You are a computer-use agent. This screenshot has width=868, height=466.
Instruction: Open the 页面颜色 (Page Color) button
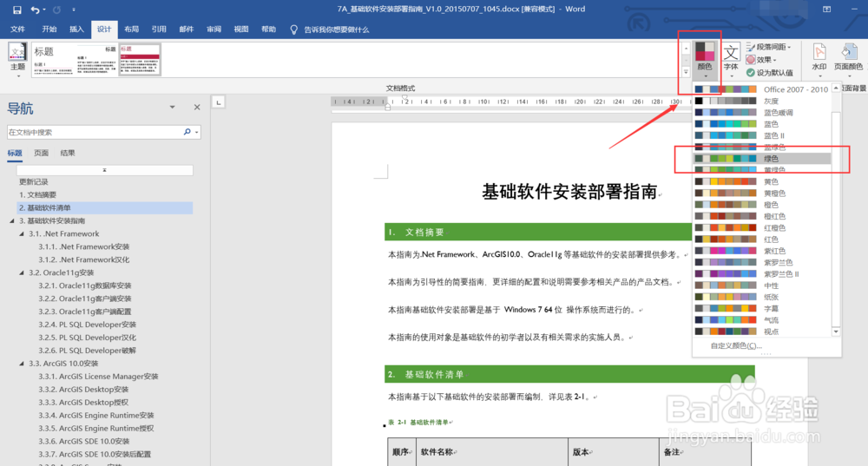(848, 60)
